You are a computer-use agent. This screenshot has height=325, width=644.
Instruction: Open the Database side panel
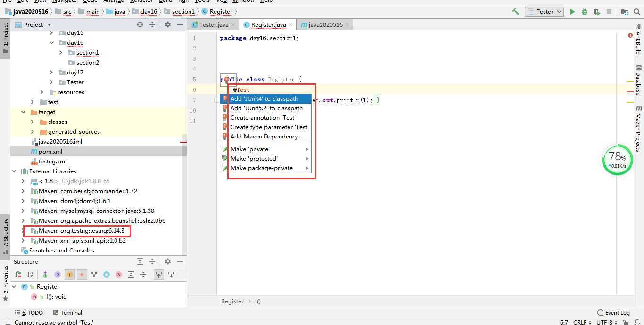click(638, 80)
